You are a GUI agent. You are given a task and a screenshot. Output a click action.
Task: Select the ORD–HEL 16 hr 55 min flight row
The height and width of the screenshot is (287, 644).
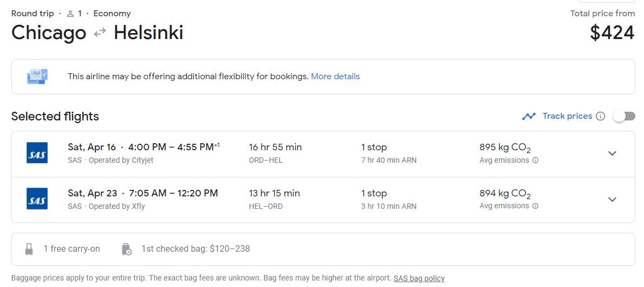coord(323,154)
